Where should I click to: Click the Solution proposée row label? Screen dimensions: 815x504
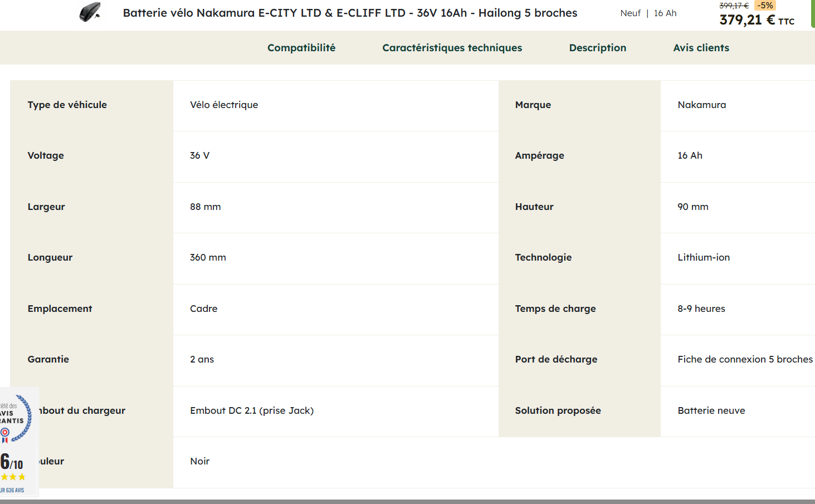coord(558,410)
